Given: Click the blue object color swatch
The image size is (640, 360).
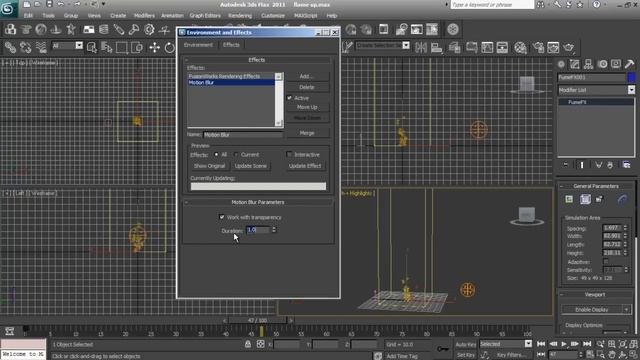Looking at the screenshot, I should 631,77.
